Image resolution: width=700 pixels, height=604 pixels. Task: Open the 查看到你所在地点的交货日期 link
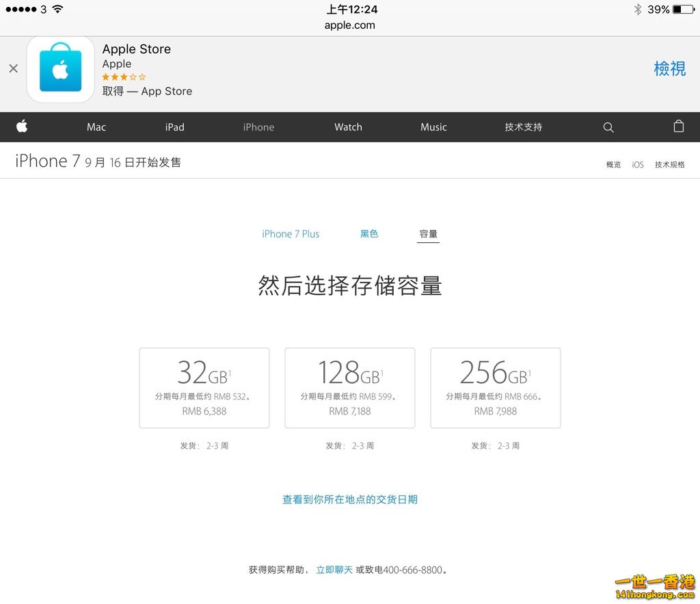(x=349, y=499)
